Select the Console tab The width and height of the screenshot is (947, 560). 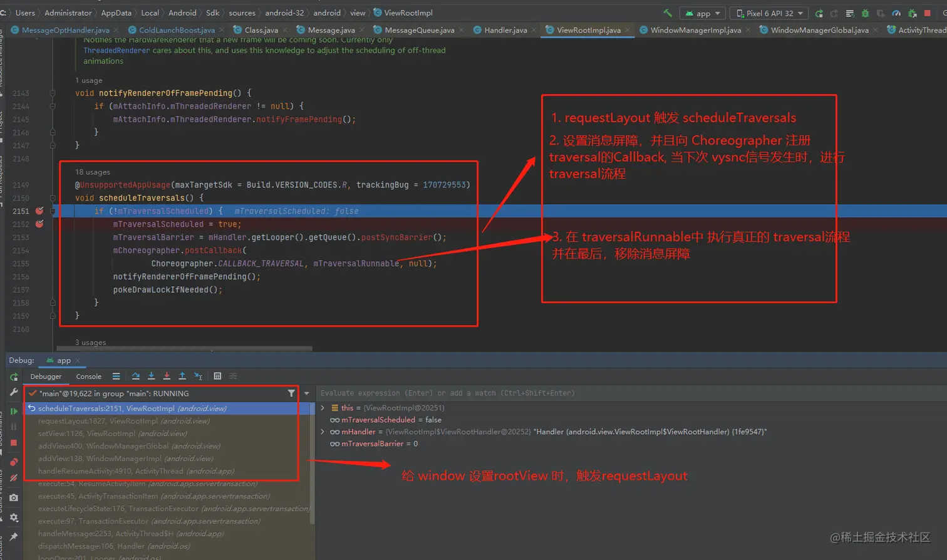(88, 376)
